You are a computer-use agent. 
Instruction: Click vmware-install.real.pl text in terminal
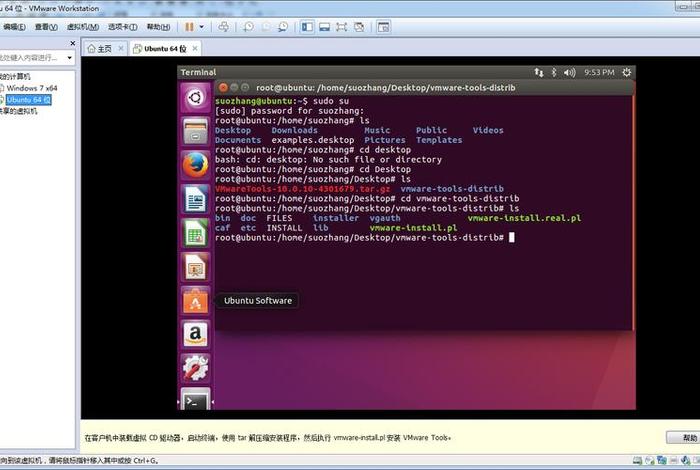point(524,218)
